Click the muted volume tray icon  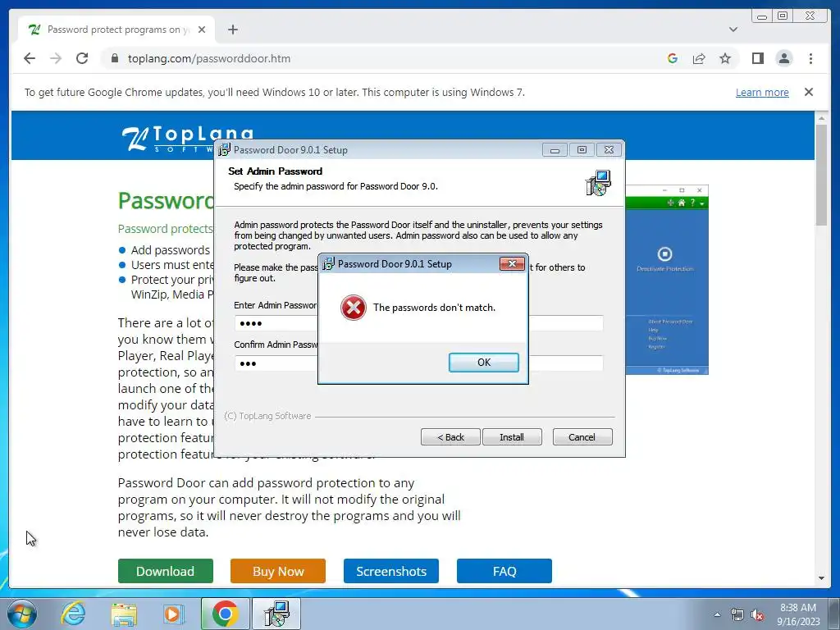tap(757, 615)
